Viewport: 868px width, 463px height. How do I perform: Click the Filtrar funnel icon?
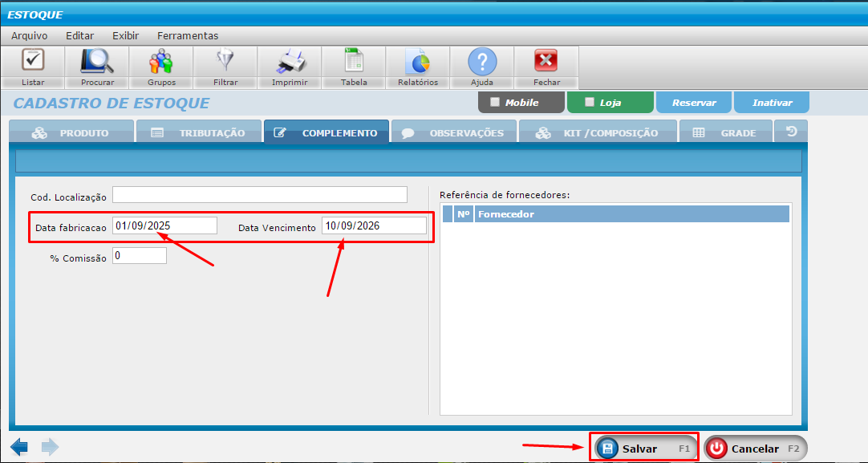pyautogui.click(x=225, y=62)
